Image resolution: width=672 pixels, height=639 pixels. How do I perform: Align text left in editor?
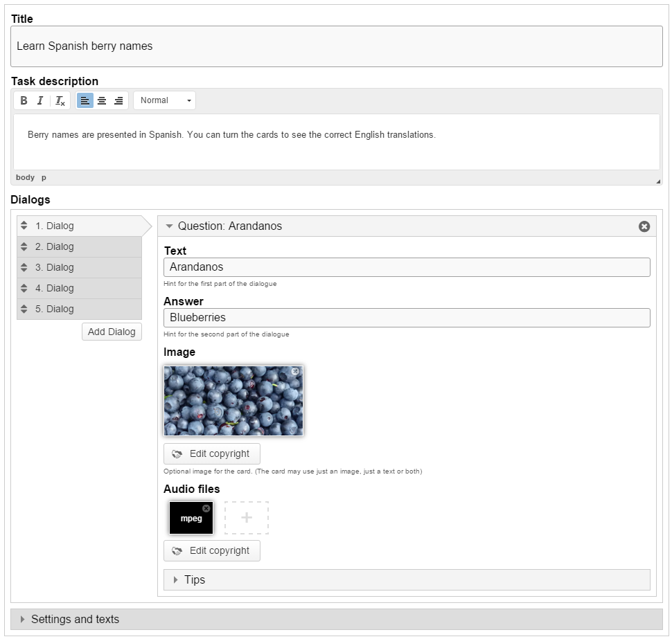85,100
